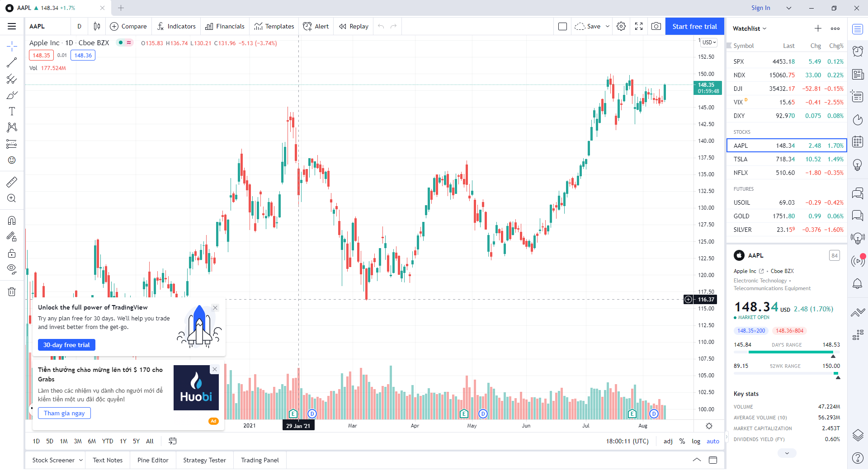The image size is (868, 470).
Task: Select the TSLA row in watchlist
Action: point(787,159)
